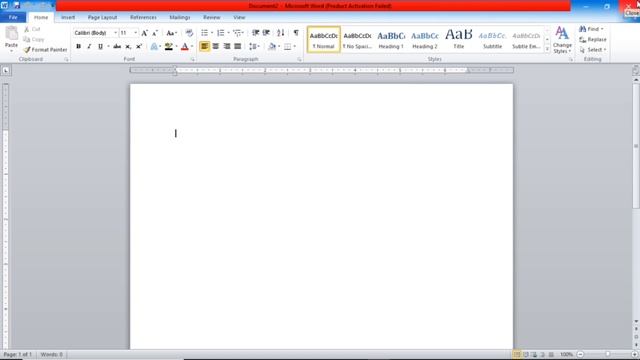The height and width of the screenshot is (360, 640).
Task: Toggle Bold formatting
Action: [x=78, y=47]
